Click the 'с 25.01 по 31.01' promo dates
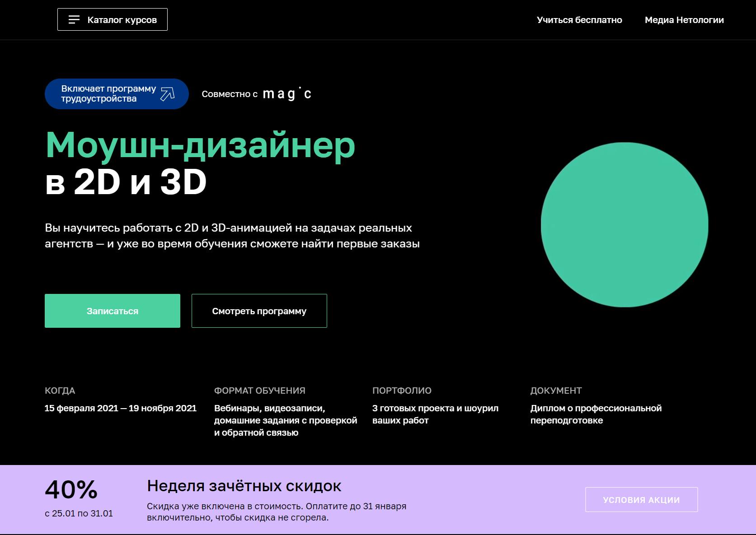The height and width of the screenshot is (535, 756). [x=79, y=513]
